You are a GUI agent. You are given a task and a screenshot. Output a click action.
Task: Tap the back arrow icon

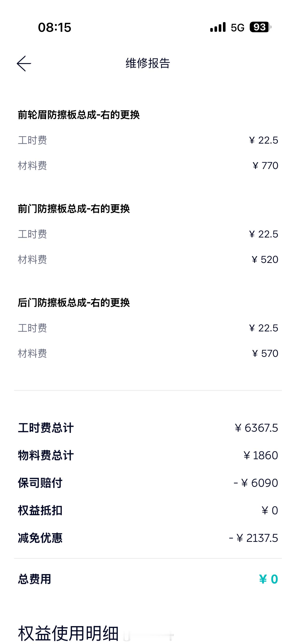tap(24, 64)
